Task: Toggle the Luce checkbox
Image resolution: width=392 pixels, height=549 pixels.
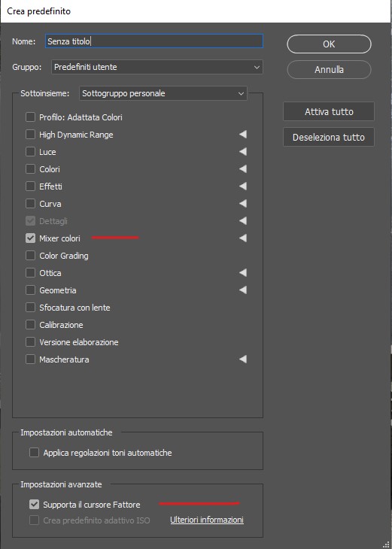Action: click(31, 152)
